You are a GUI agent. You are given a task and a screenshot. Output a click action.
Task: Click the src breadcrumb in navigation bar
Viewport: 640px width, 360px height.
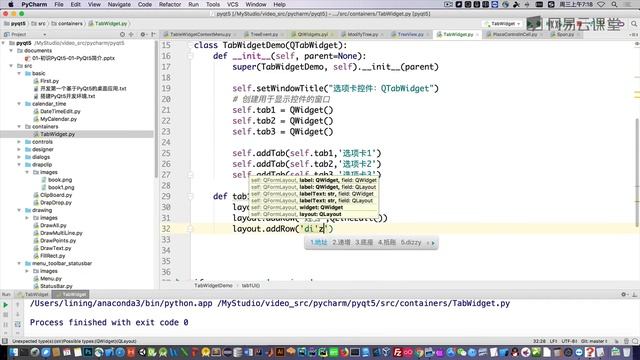tap(39, 24)
